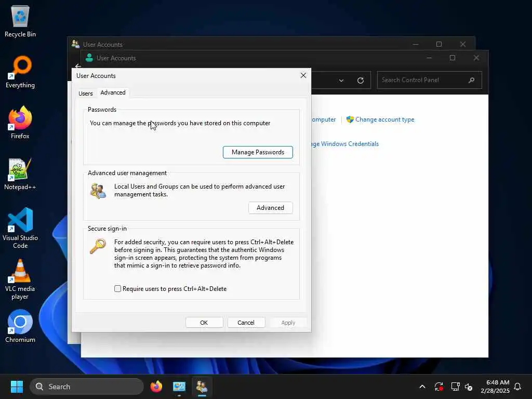Launch Visual Studio Code from desktop

tap(20, 228)
